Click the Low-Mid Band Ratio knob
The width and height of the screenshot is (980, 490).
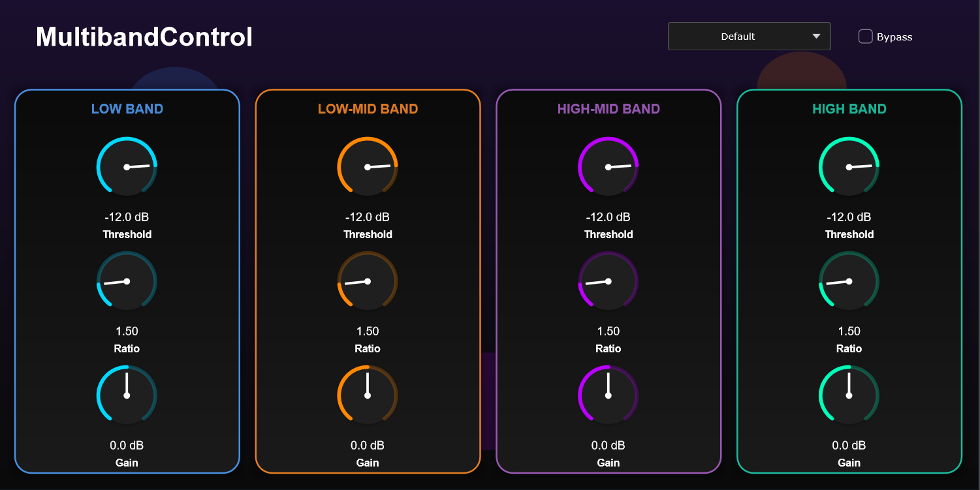point(368,281)
